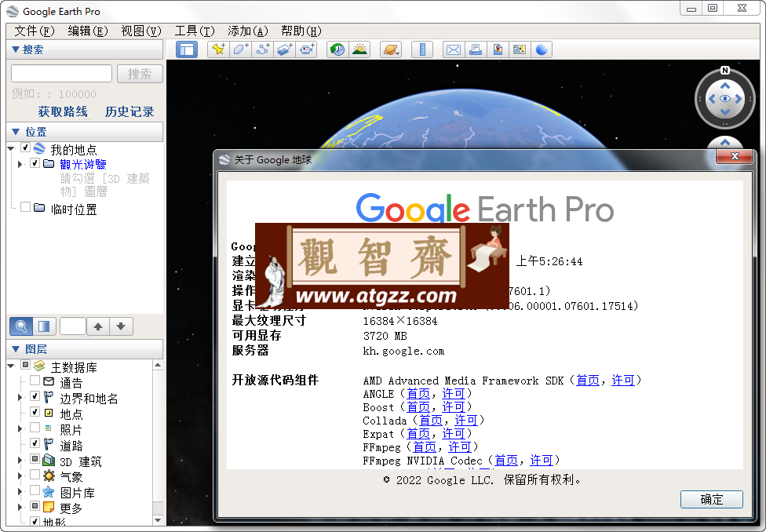Screen dimensions: 766x532
Task: Click the print toolbar icon
Action: click(476, 49)
